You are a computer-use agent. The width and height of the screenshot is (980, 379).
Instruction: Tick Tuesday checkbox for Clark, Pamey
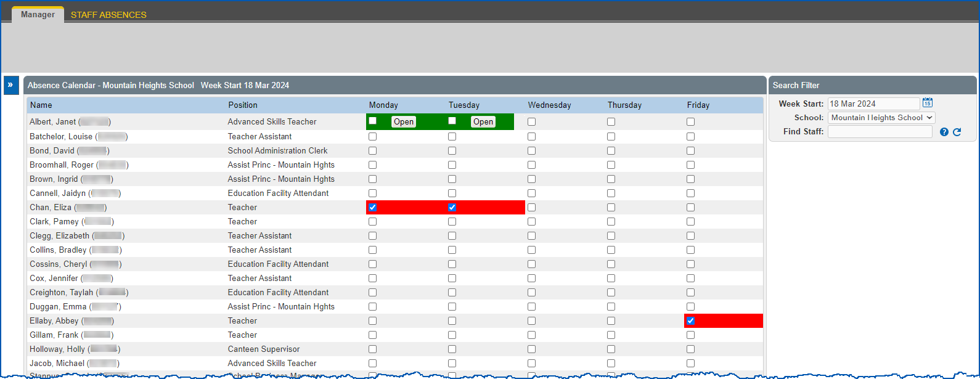[x=452, y=222]
